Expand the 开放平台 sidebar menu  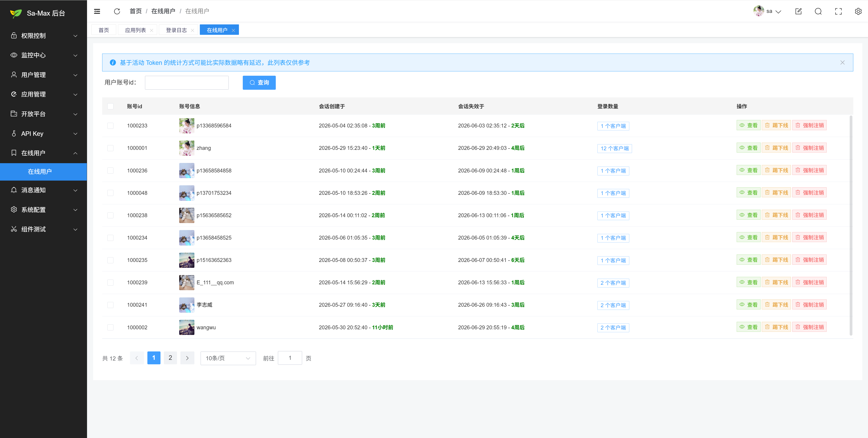pyautogui.click(x=43, y=114)
